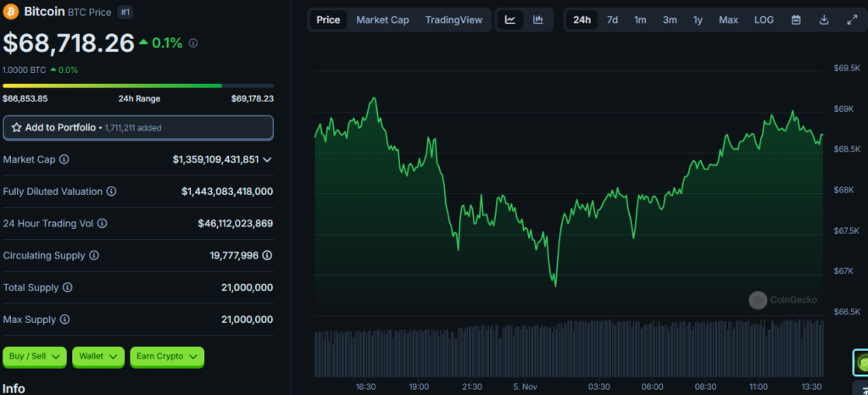This screenshot has height=395, width=868.
Task: Open the price change info icon
Action: click(x=193, y=42)
